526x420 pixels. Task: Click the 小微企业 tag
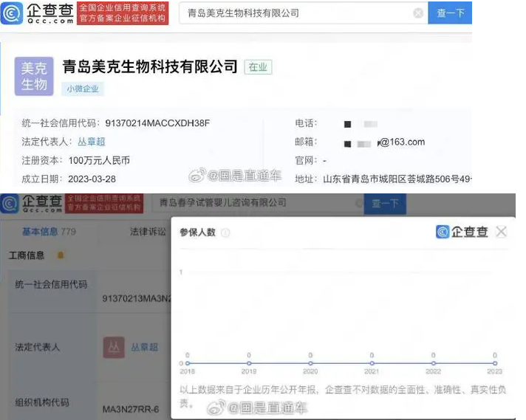[x=83, y=89]
